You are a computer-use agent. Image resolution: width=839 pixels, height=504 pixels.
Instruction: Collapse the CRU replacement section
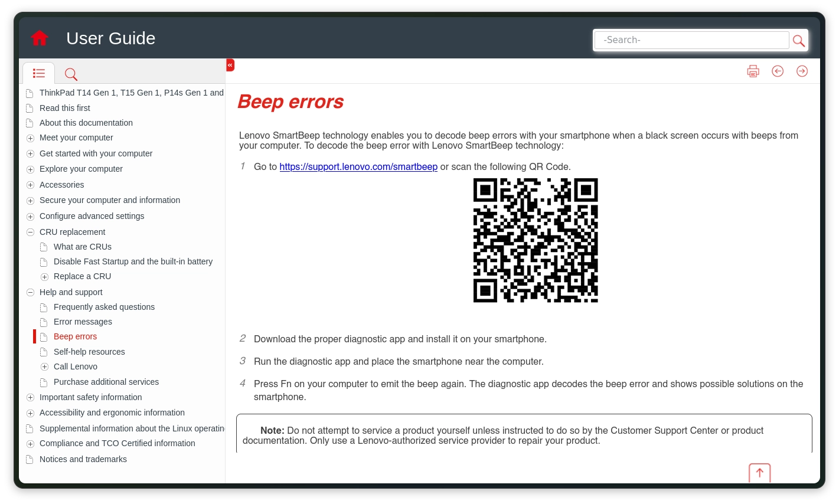30,233
